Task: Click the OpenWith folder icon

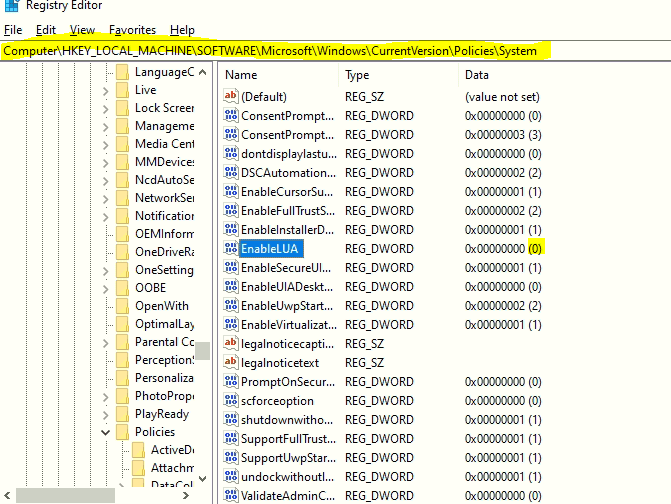Action: [x=122, y=306]
